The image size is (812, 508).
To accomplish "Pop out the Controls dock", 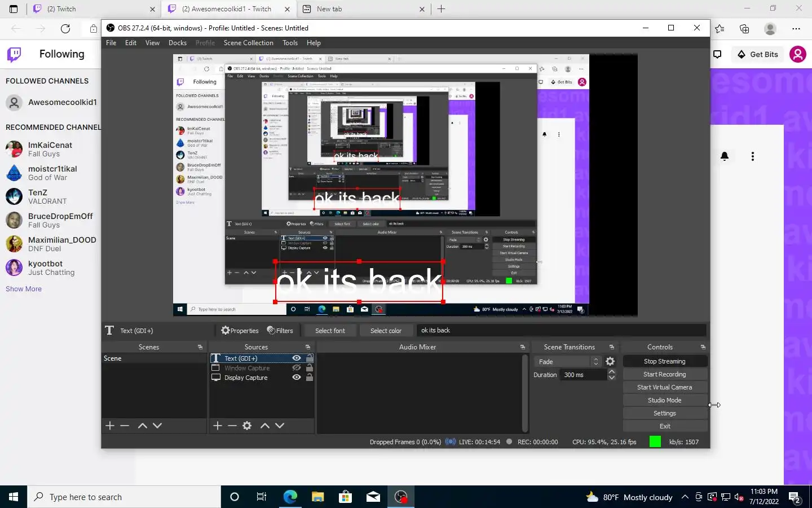I will [703, 347].
